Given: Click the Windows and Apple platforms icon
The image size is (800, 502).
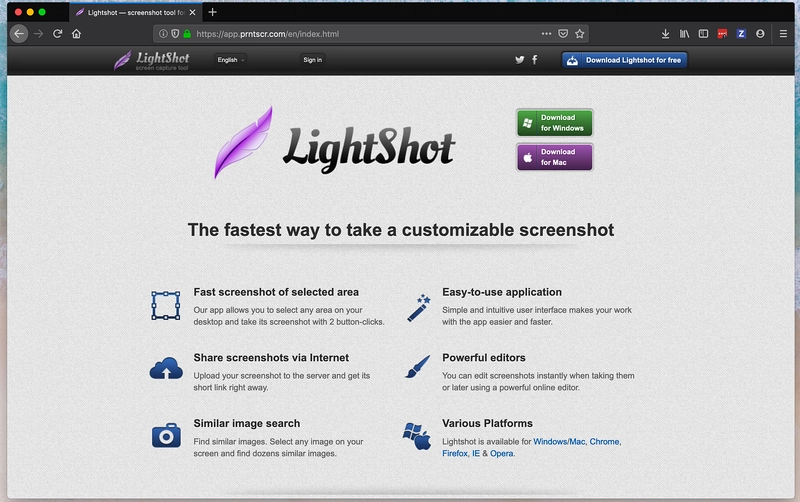Looking at the screenshot, I should (x=417, y=437).
